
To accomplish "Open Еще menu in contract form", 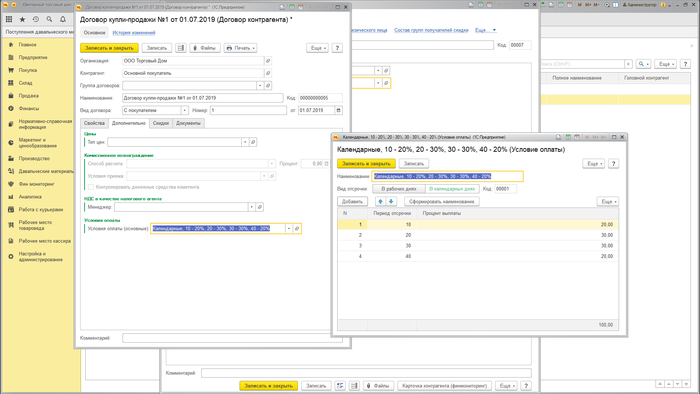I will click(x=318, y=48).
